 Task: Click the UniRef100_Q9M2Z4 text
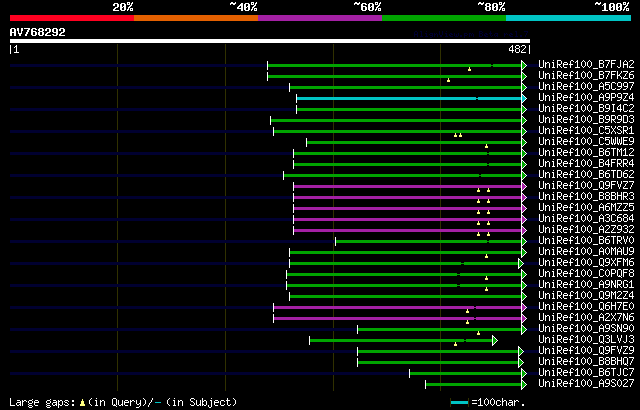pos(586,296)
